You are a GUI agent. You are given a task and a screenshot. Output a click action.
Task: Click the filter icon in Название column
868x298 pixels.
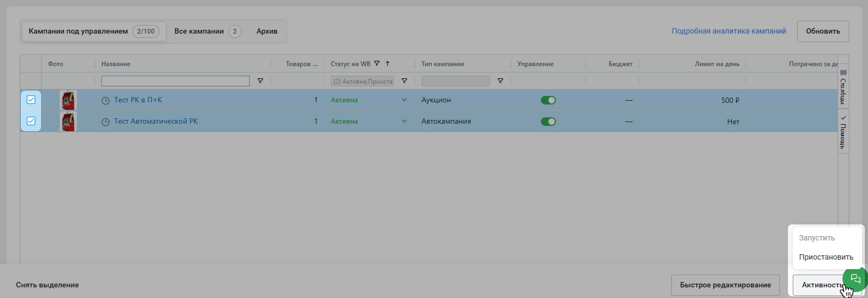[260, 81]
